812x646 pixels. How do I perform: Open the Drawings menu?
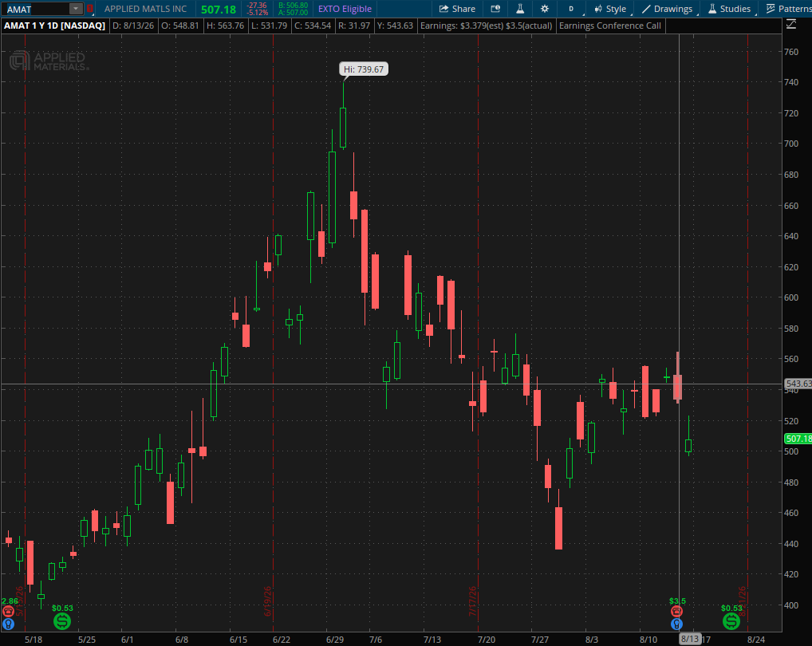point(667,9)
